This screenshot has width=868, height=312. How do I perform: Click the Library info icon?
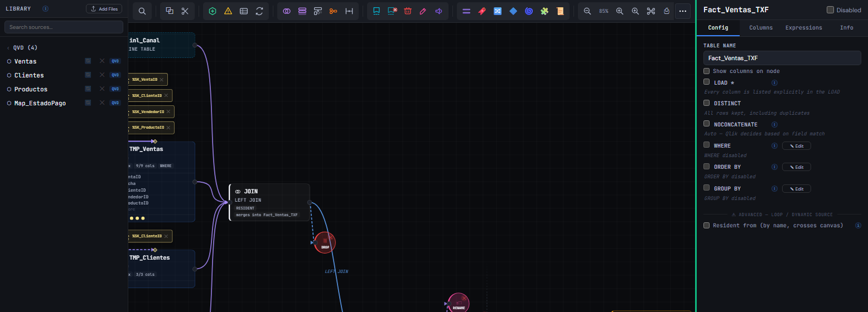(45, 9)
